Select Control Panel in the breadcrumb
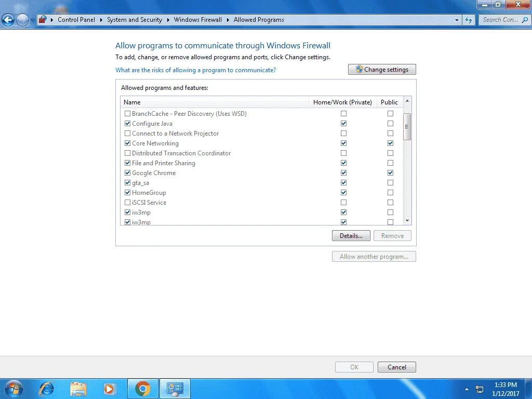The width and height of the screenshot is (532, 399). [x=76, y=20]
